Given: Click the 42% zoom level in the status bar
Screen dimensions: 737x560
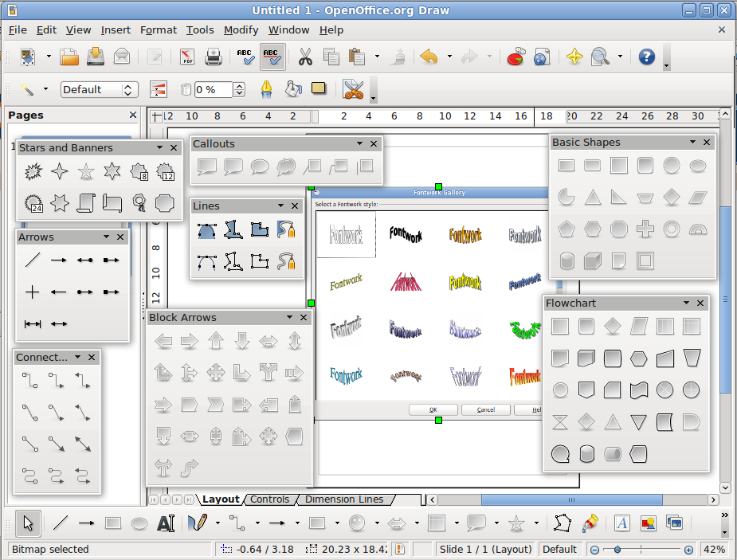Looking at the screenshot, I should (x=713, y=550).
